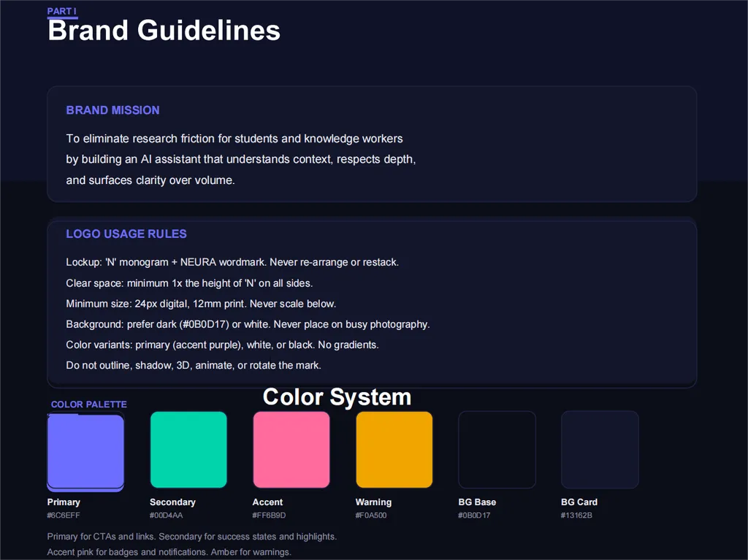Viewport: 748px width, 560px height.
Task: Click the '#F0A500' hex code
Action: pyautogui.click(x=371, y=515)
